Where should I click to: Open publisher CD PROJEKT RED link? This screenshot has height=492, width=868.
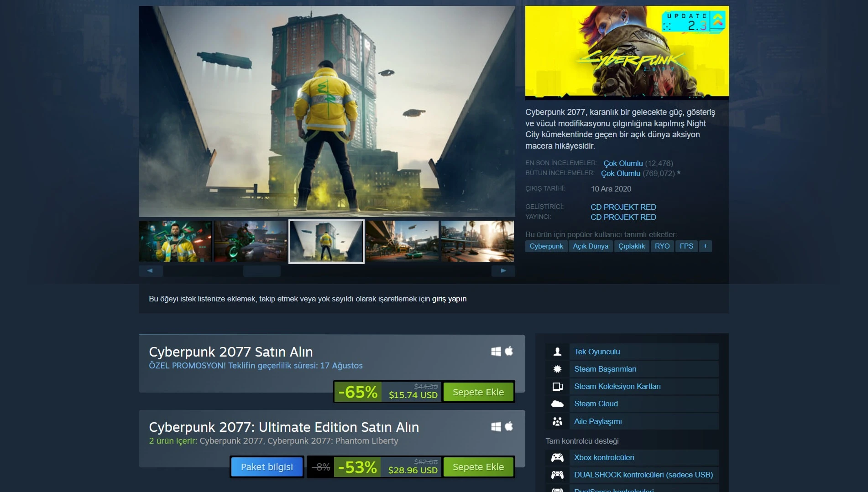pos(623,217)
